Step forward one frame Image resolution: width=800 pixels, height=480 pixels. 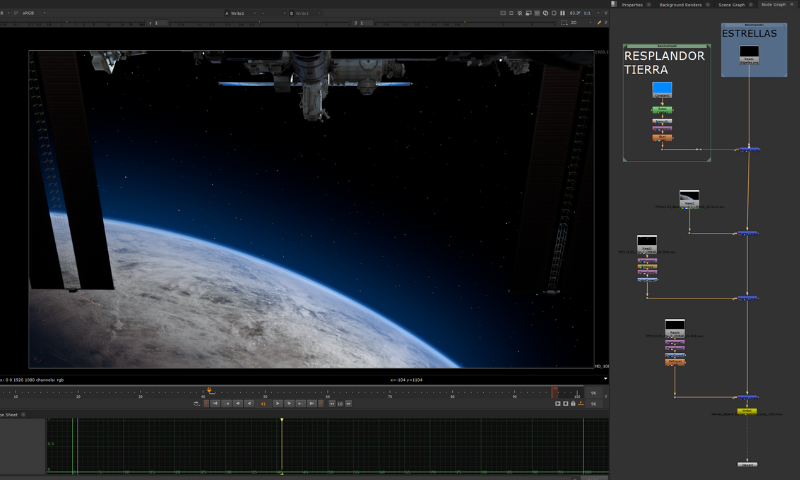(289, 403)
